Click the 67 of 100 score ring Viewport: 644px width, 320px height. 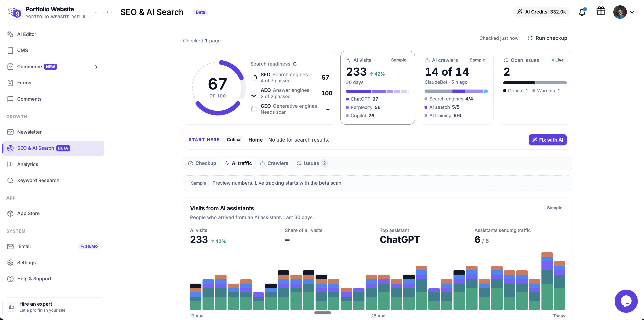pyautogui.click(x=218, y=88)
